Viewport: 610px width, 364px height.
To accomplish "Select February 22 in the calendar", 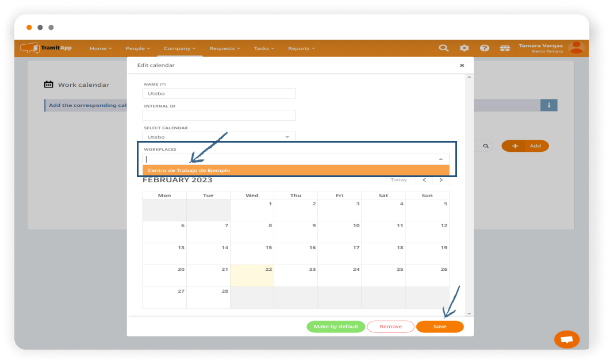I will [x=252, y=275].
